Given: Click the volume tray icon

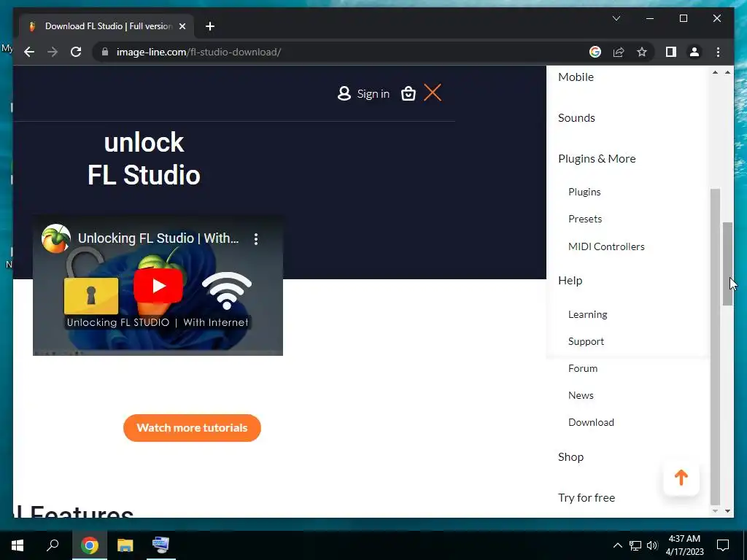Looking at the screenshot, I should coord(652,545).
